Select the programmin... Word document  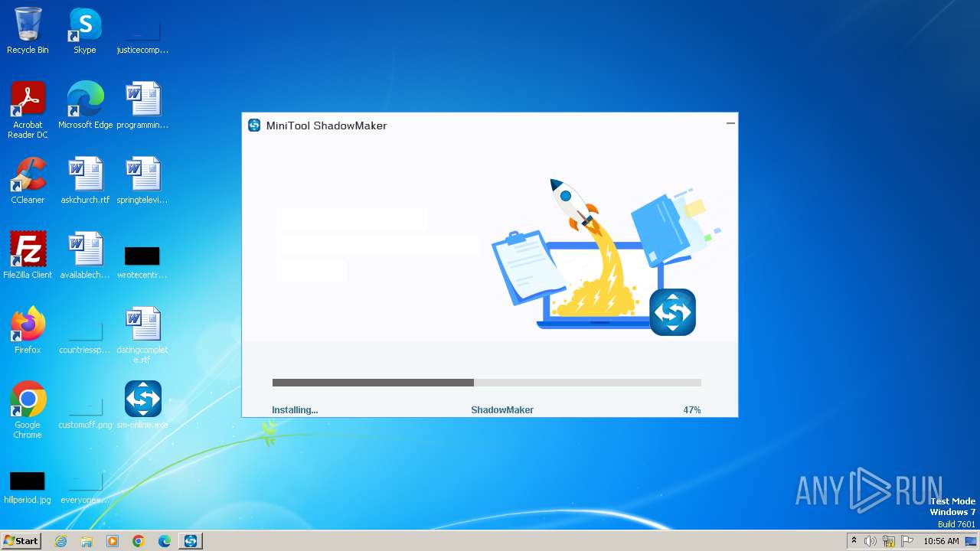tap(142, 105)
